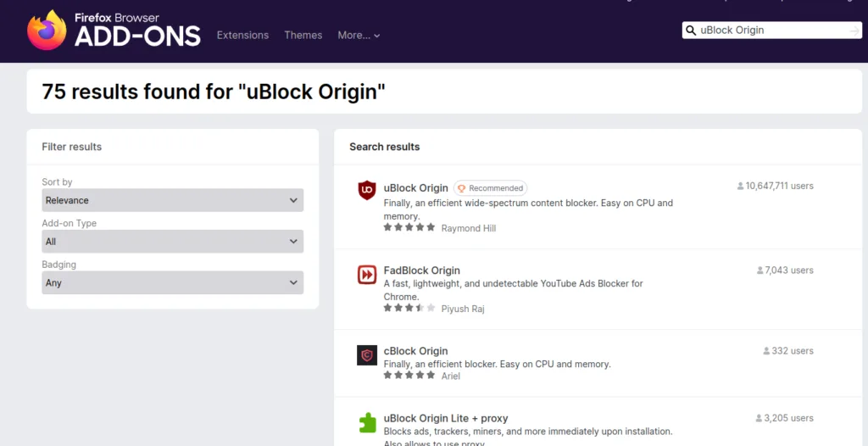
Task: Open the uBlock Origin result title
Action: (x=415, y=188)
